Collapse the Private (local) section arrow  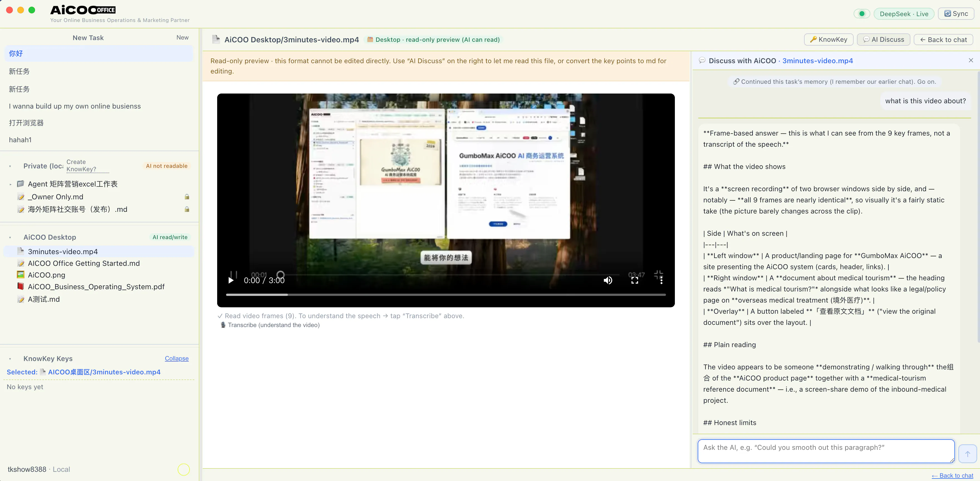10,166
